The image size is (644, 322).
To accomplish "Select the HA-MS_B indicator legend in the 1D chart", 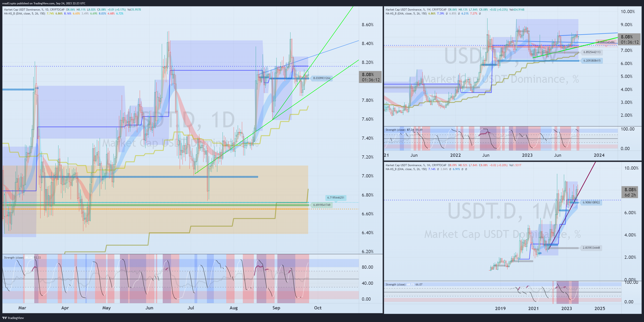I will pyautogui.click(x=24, y=14).
